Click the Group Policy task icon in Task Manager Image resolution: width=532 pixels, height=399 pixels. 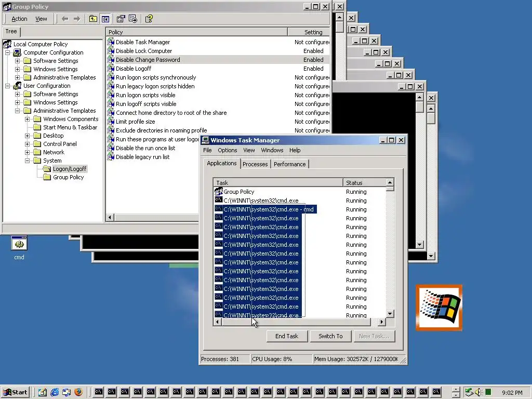(219, 191)
